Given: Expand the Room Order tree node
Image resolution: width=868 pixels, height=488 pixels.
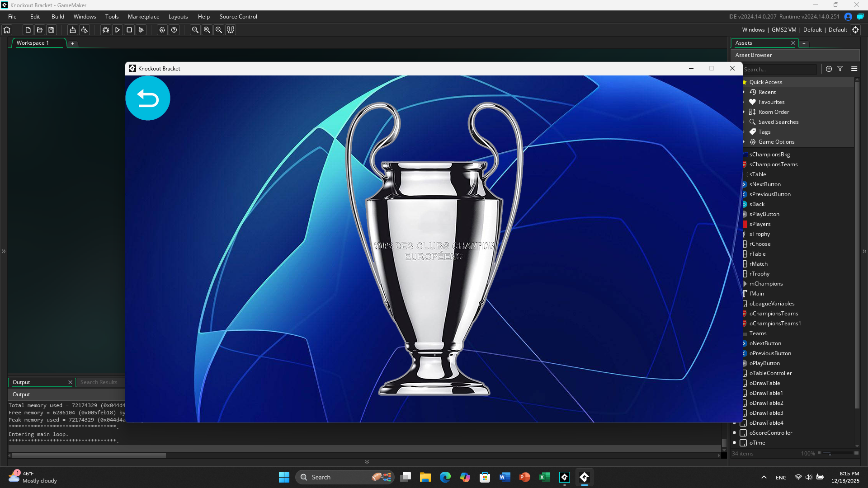Looking at the screenshot, I should pyautogui.click(x=744, y=112).
